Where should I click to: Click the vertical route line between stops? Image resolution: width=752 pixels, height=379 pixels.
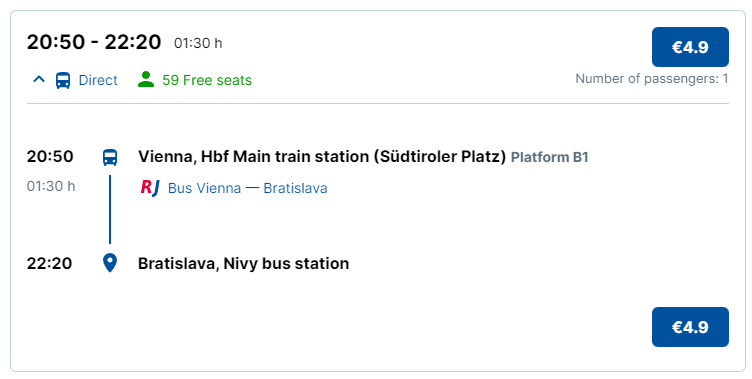point(110,209)
